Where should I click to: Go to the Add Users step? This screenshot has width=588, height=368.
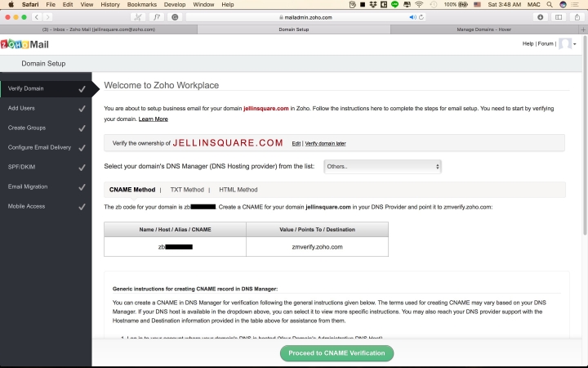point(46,108)
